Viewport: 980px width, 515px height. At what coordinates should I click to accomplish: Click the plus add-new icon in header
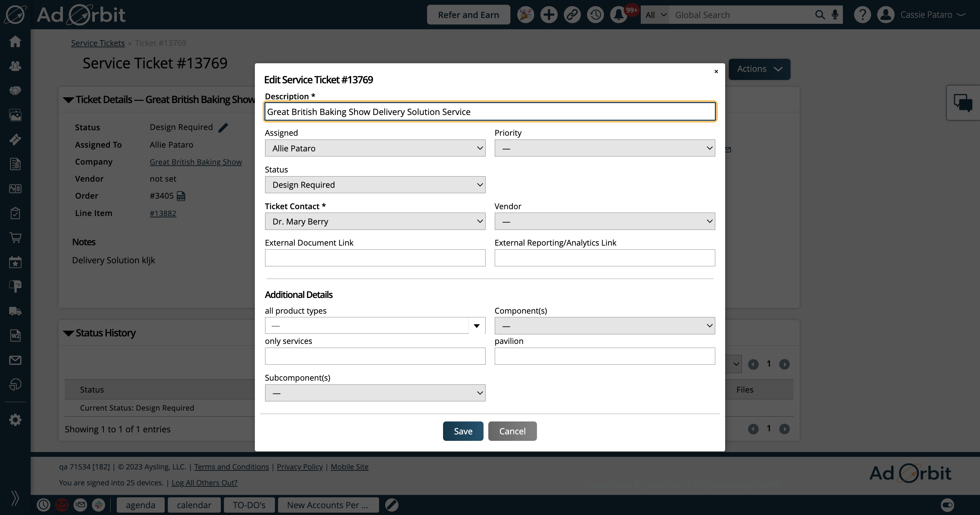coord(549,15)
